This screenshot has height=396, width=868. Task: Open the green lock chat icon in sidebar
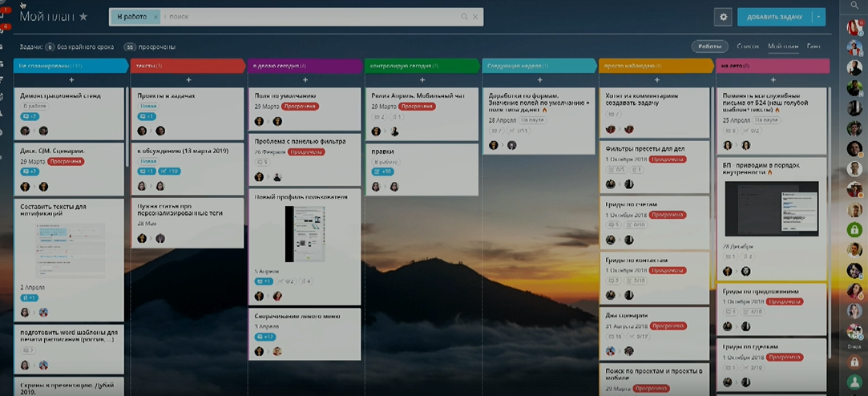(x=854, y=228)
